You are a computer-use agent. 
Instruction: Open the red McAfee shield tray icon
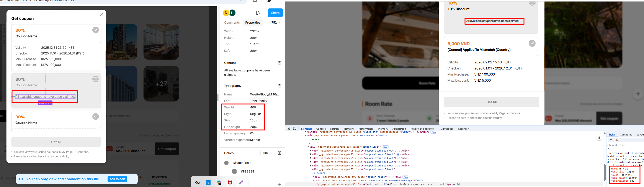pyautogui.click(x=230, y=182)
